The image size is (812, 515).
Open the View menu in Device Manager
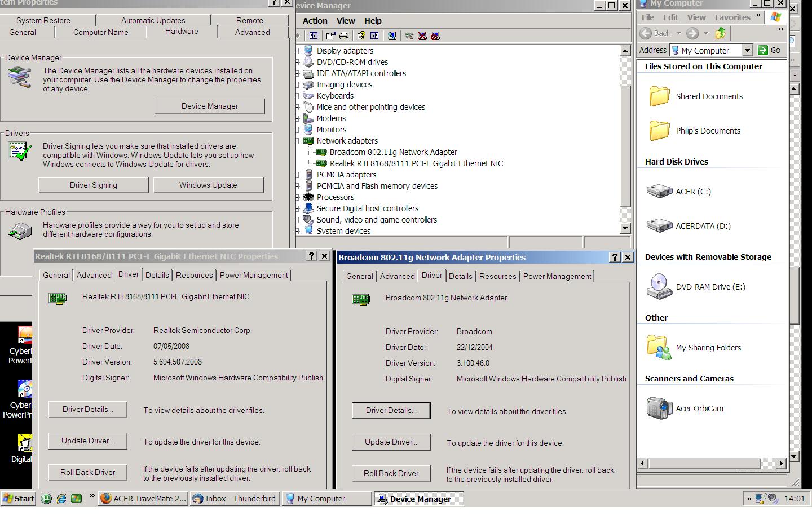pyautogui.click(x=346, y=21)
